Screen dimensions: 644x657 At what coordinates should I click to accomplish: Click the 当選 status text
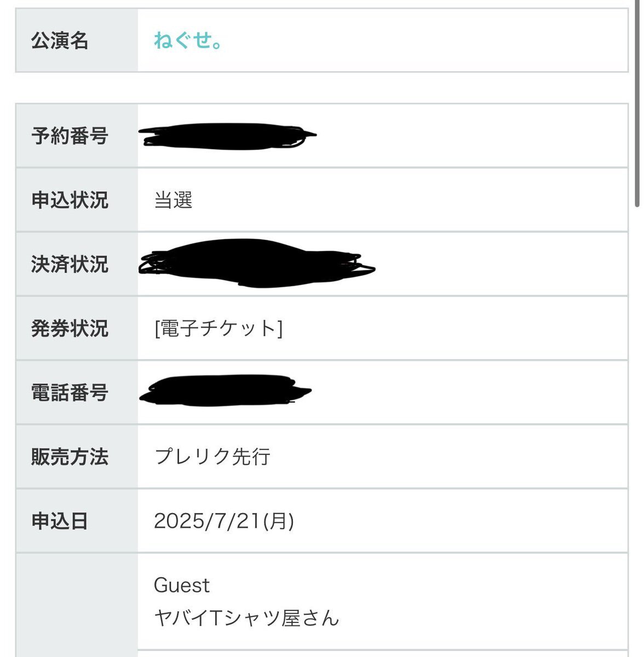click(173, 200)
